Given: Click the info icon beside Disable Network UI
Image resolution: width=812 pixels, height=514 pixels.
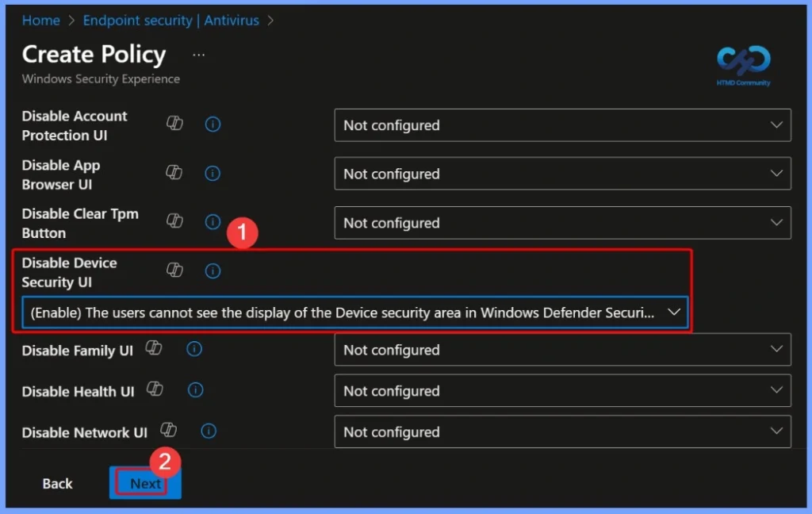Looking at the screenshot, I should coord(209,432).
